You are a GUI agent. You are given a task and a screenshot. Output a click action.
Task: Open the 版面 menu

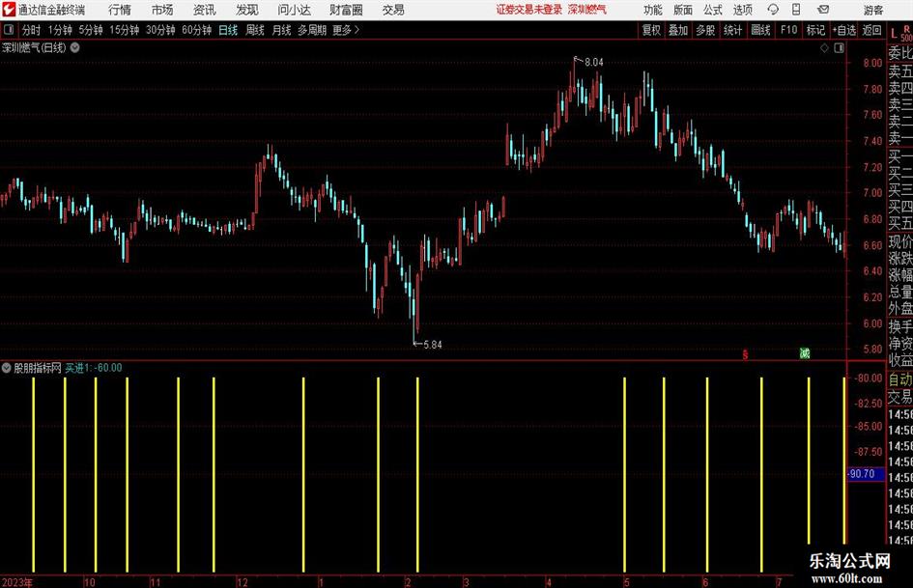pos(682,10)
